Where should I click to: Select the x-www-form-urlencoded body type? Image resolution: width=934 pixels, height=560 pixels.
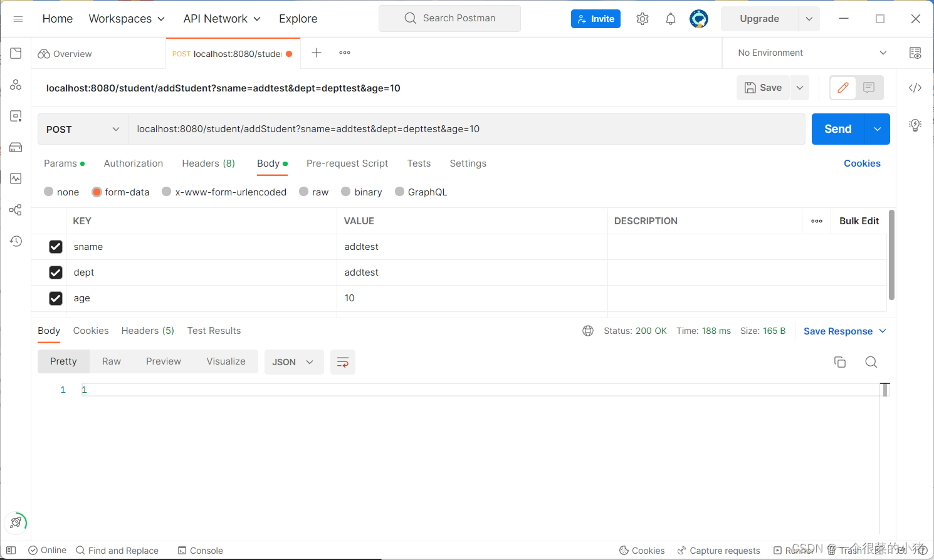(x=167, y=192)
